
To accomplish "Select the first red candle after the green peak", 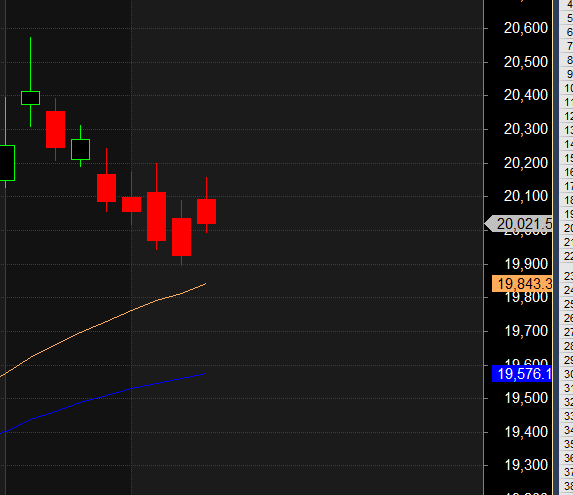I will click(56, 129).
